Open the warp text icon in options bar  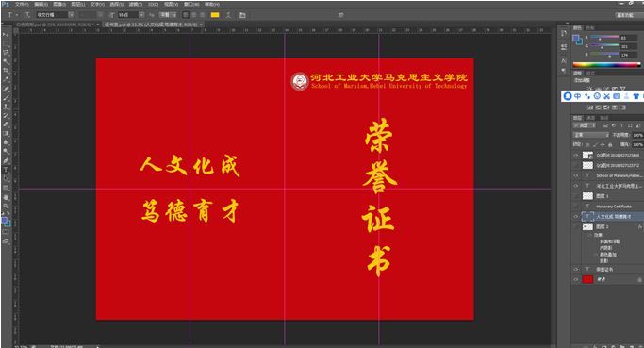[x=228, y=15]
